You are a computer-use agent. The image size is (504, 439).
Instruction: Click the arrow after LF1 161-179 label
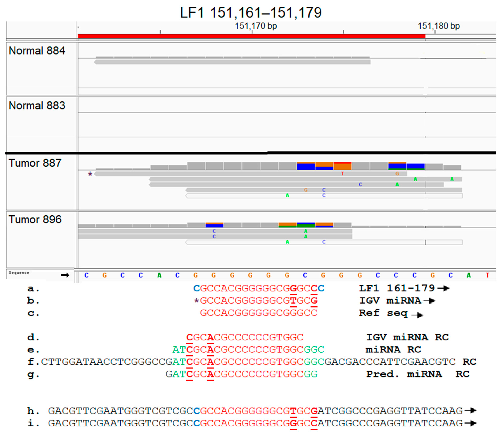point(443,288)
